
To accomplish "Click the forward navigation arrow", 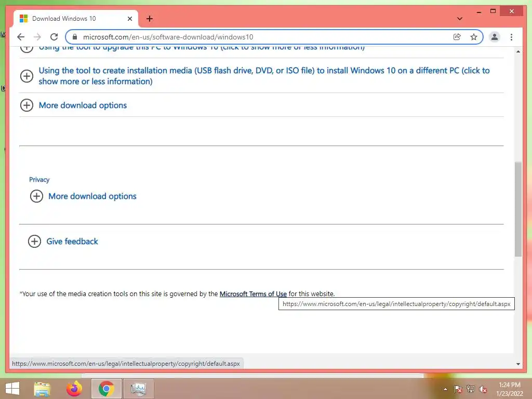I will [x=37, y=37].
